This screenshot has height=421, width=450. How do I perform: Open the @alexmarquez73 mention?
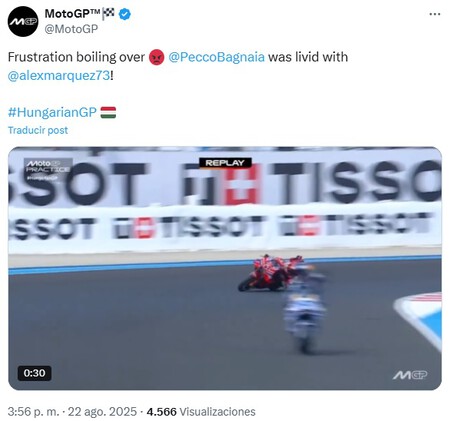point(59,76)
